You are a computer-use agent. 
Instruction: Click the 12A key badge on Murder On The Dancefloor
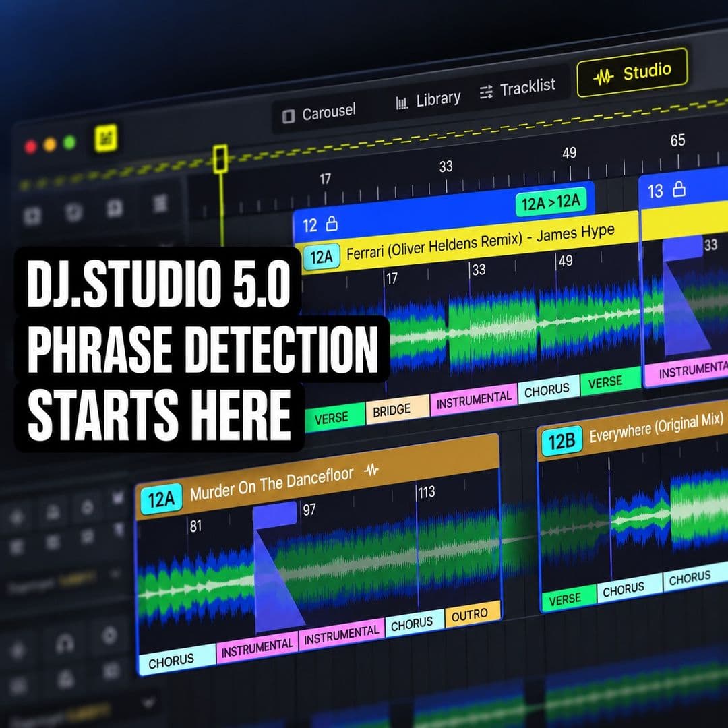point(161,499)
